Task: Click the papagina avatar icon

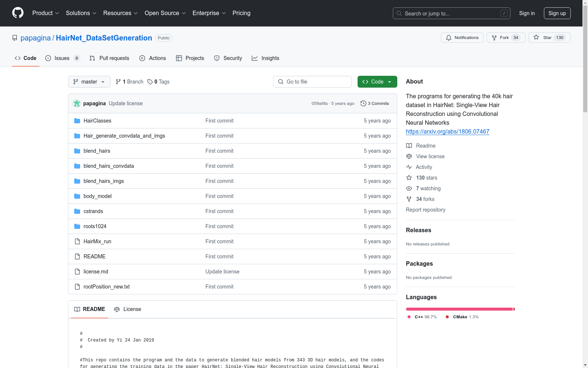Action: coord(77,103)
